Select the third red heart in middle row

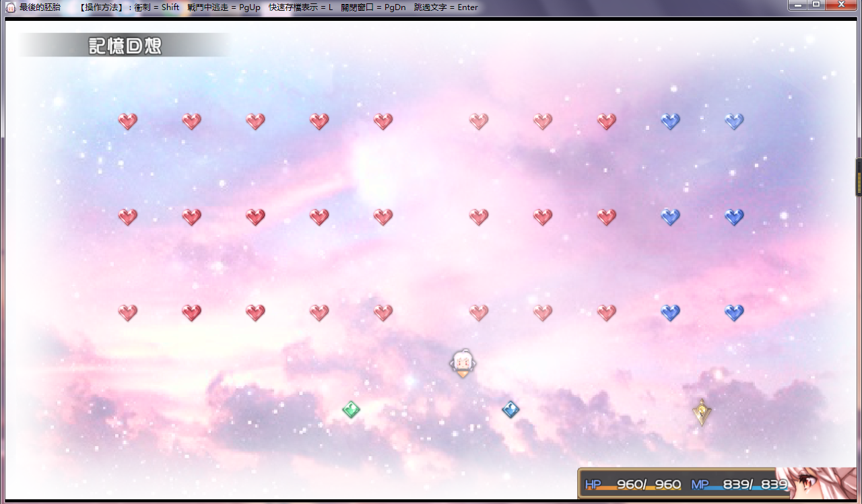pyautogui.click(x=255, y=217)
